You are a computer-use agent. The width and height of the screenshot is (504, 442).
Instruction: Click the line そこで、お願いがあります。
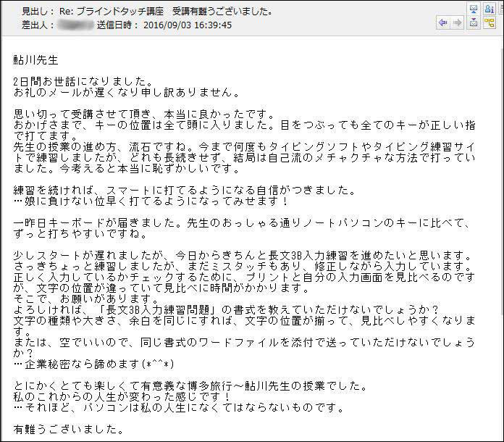tap(86, 299)
